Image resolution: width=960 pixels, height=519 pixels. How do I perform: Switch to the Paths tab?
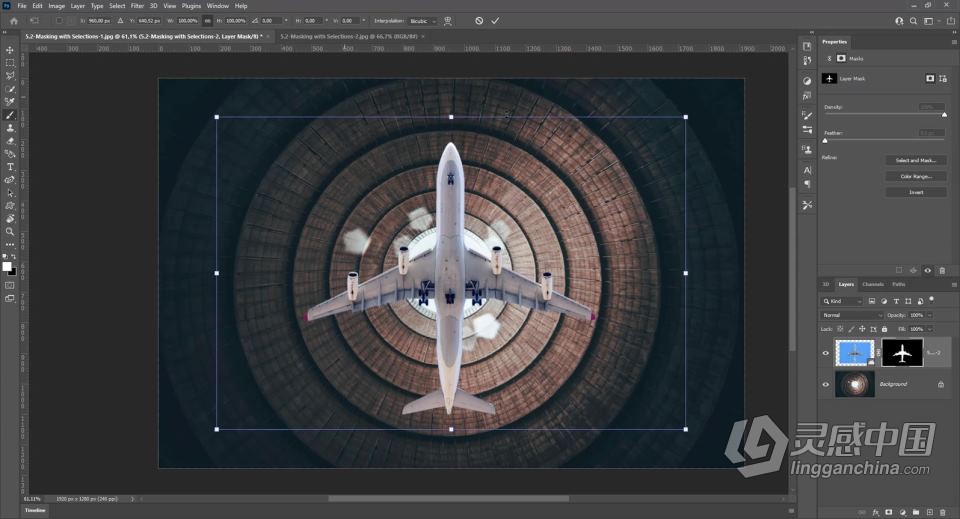[x=898, y=284]
